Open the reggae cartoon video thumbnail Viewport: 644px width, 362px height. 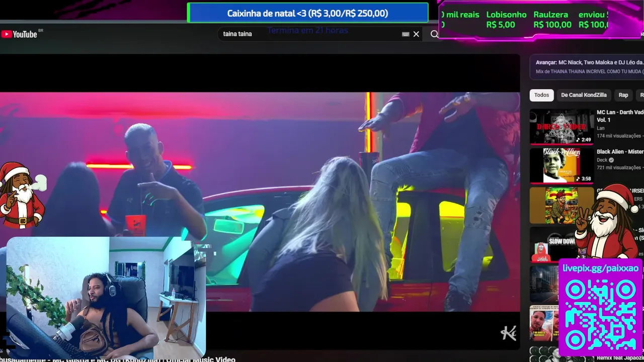point(561,205)
